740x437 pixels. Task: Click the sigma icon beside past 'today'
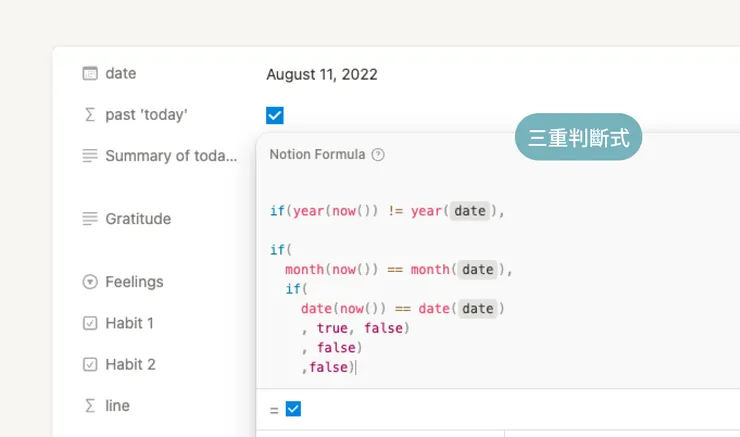(x=90, y=115)
